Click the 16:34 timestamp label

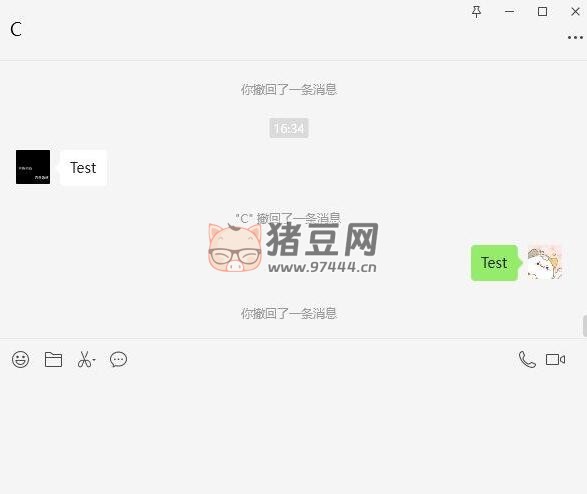point(289,128)
